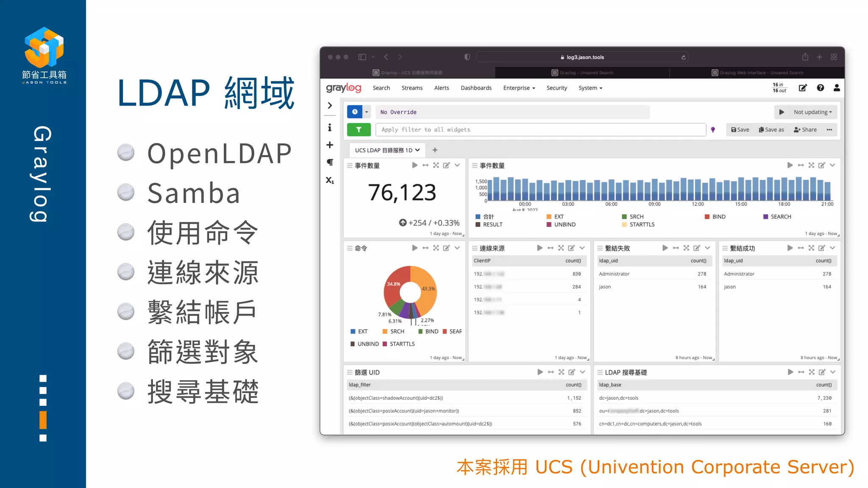This screenshot has height=488, width=868.
Task: Click the play icon on 事件數量 count widget
Action: coord(415,165)
